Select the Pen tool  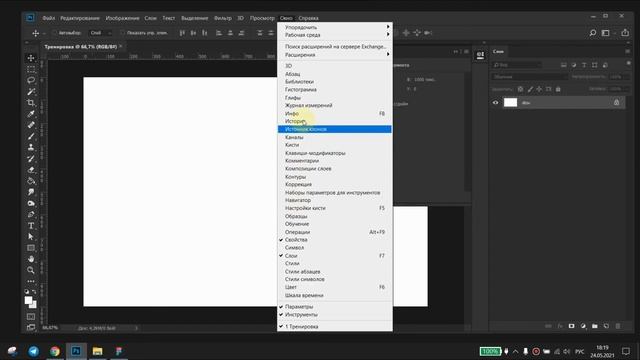coord(31,214)
